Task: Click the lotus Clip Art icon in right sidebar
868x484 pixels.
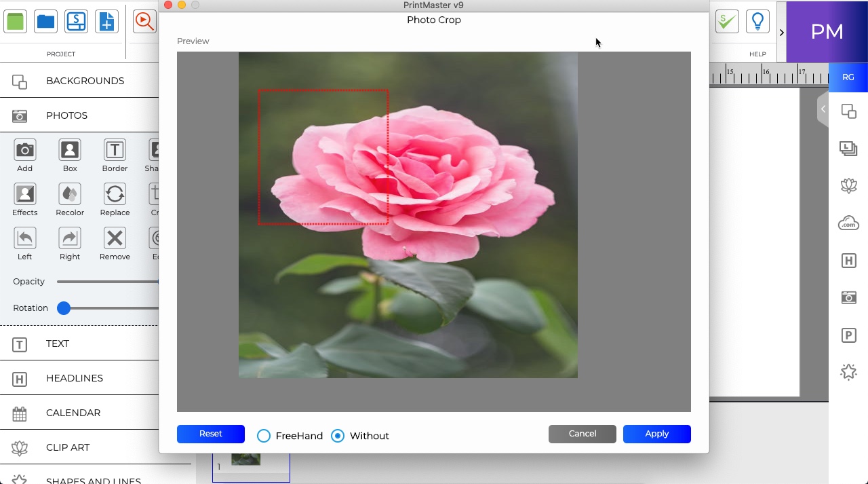Action: [848, 185]
